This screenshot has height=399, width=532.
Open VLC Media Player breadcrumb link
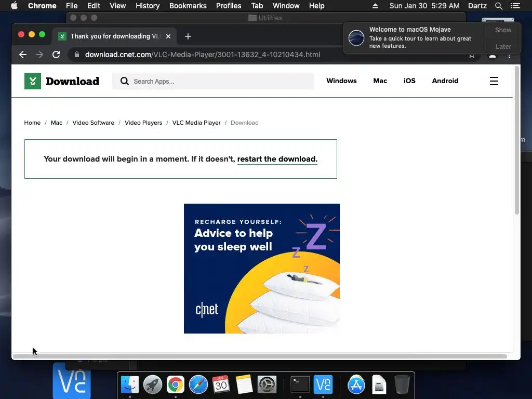[x=196, y=123]
